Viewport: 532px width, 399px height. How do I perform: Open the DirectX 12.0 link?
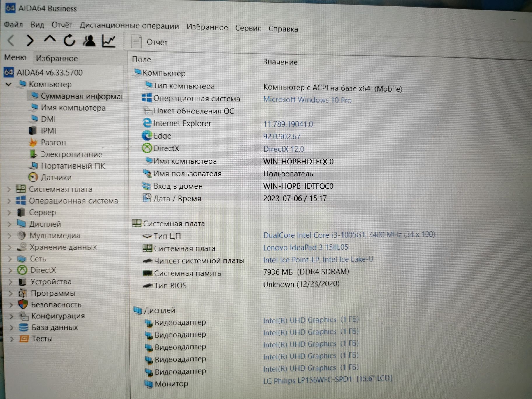(x=283, y=149)
